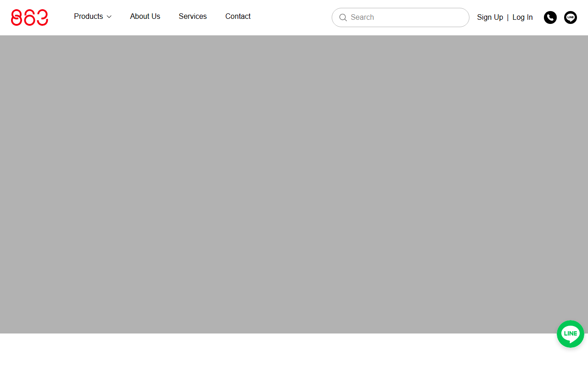Screen dimensions: 588x368
Task: Click the magnifying glass search icon
Action: (343, 17)
